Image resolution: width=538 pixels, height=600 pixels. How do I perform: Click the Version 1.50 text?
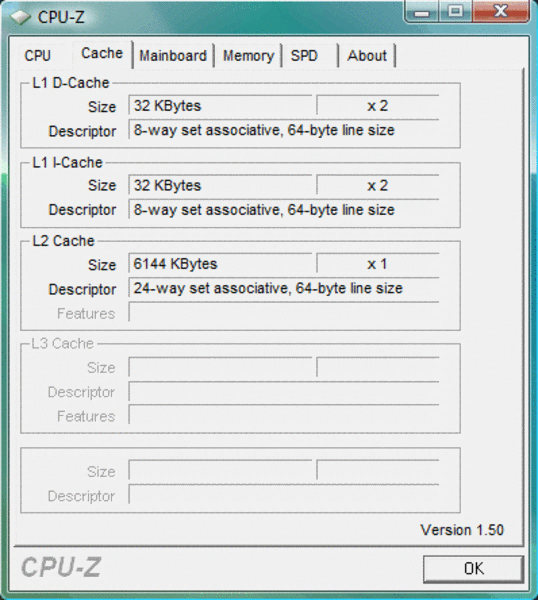point(462,530)
